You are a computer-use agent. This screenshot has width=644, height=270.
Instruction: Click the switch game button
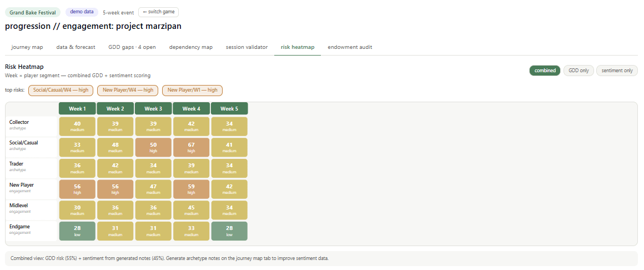[159, 12]
